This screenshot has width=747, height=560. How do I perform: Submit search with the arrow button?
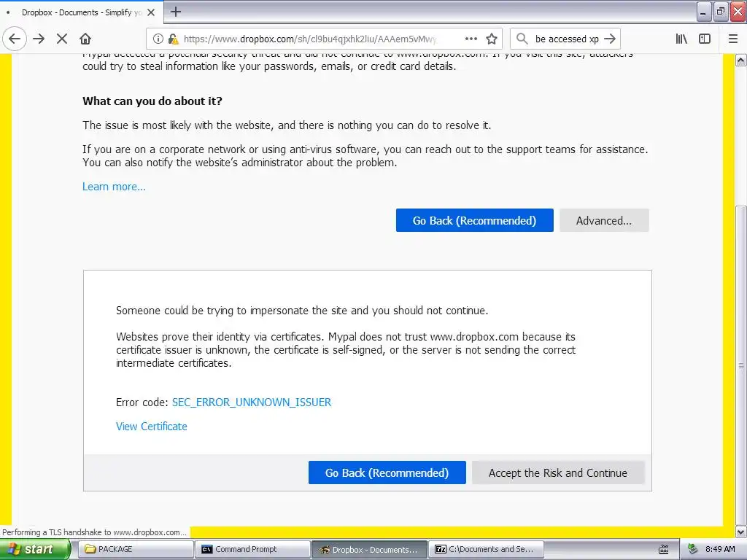point(610,39)
